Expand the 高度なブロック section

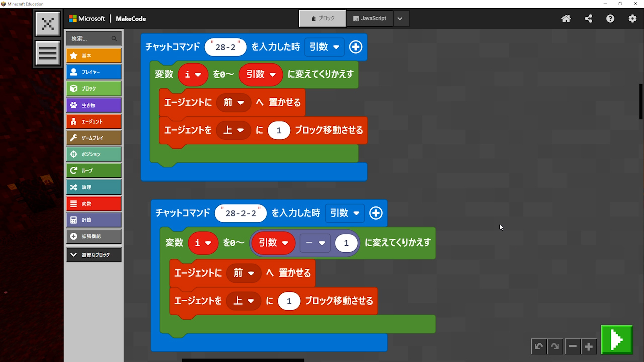click(x=94, y=255)
